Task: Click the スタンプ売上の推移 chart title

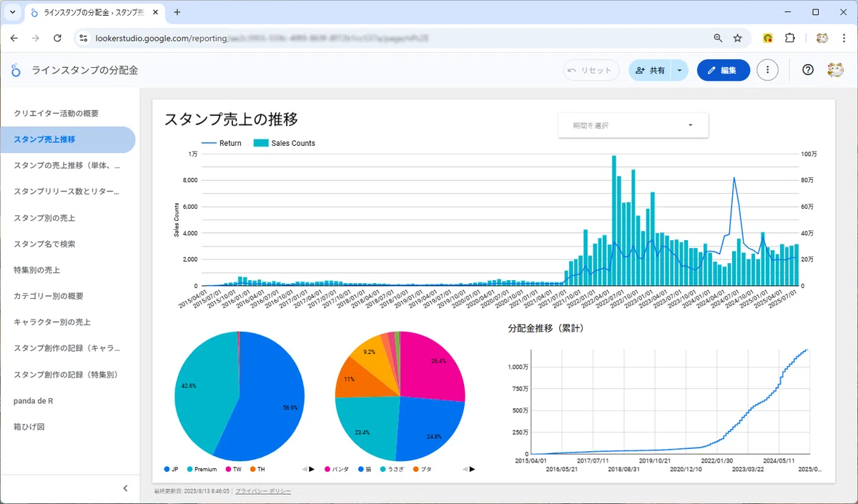Action: 231,119
